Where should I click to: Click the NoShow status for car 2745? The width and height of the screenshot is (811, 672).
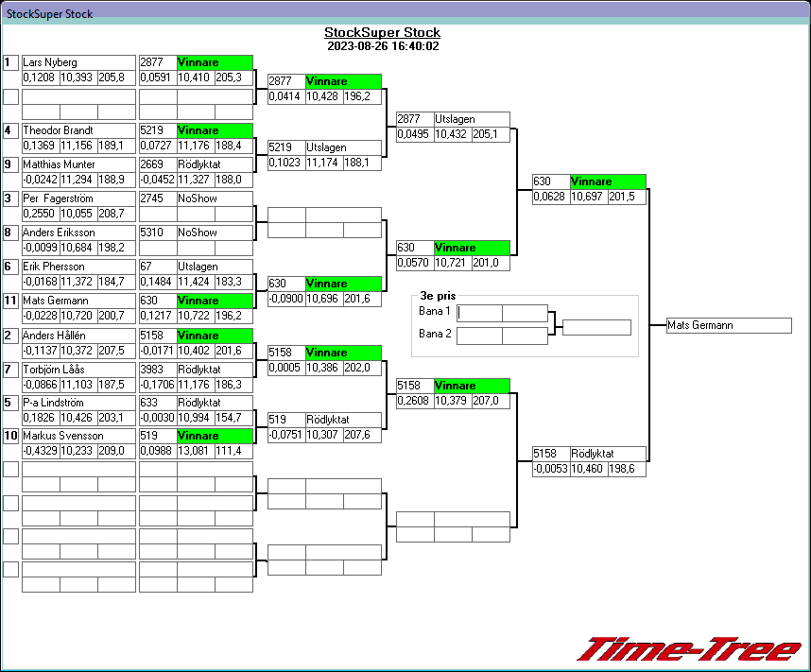[215, 198]
